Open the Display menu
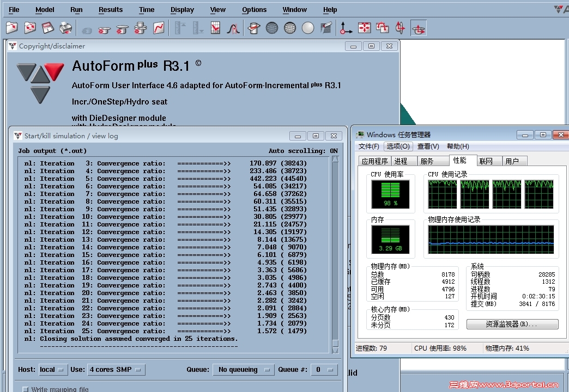The width and height of the screenshot is (569, 392). point(182,10)
